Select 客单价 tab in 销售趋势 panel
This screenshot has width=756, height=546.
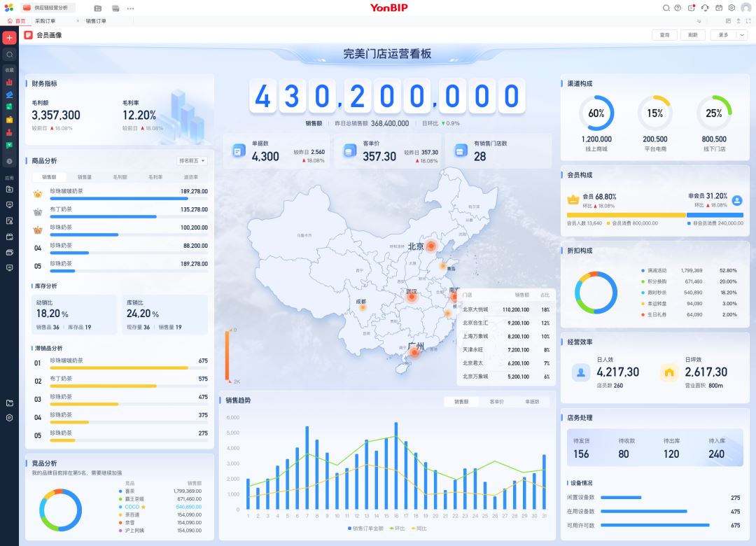tap(496, 402)
